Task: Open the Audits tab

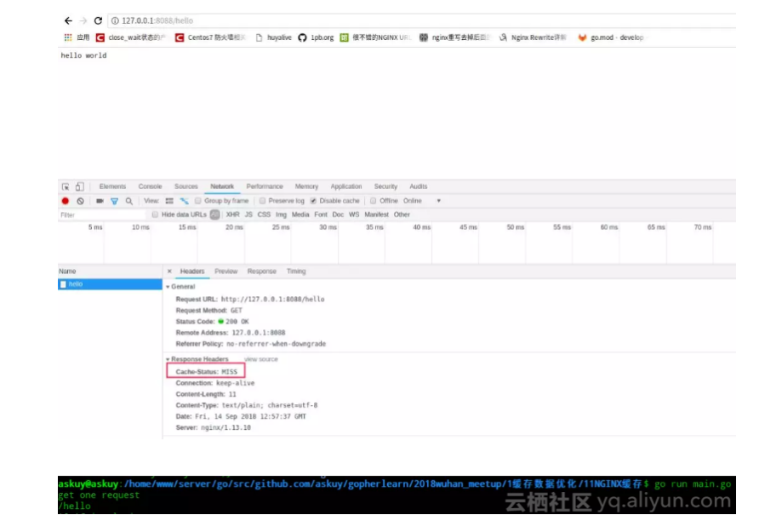Action: [x=419, y=186]
